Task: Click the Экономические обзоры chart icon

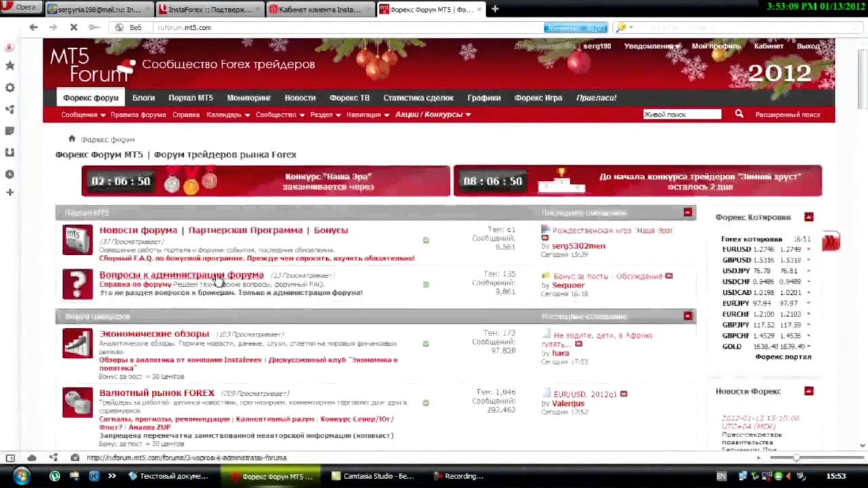Action: click(77, 343)
